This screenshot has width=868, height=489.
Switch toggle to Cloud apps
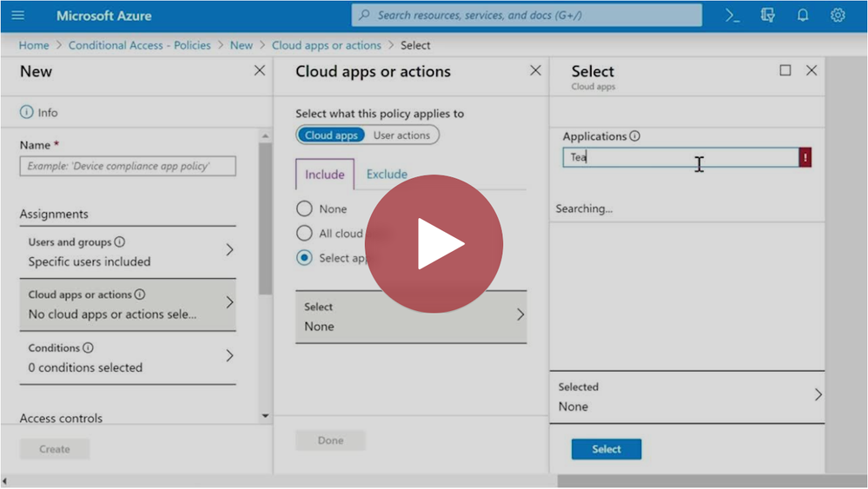click(x=331, y=135)
